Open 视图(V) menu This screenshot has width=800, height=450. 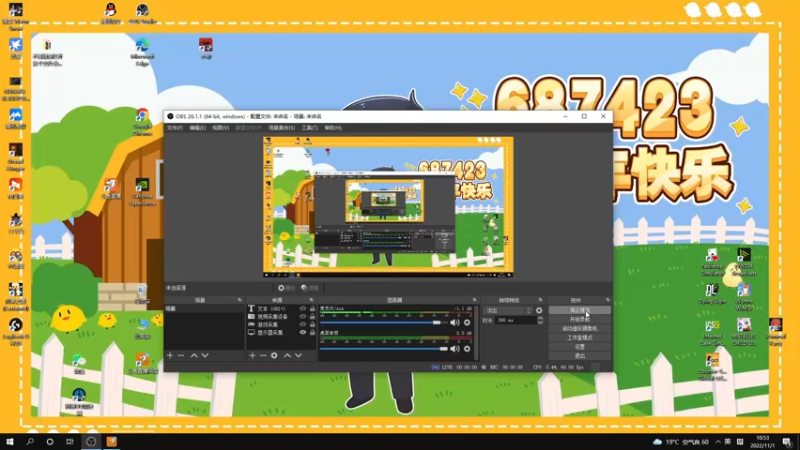[x=220, y=128]
